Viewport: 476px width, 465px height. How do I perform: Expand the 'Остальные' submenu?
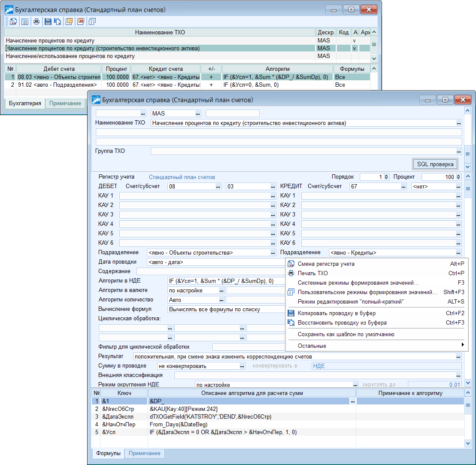coord(376,346)
